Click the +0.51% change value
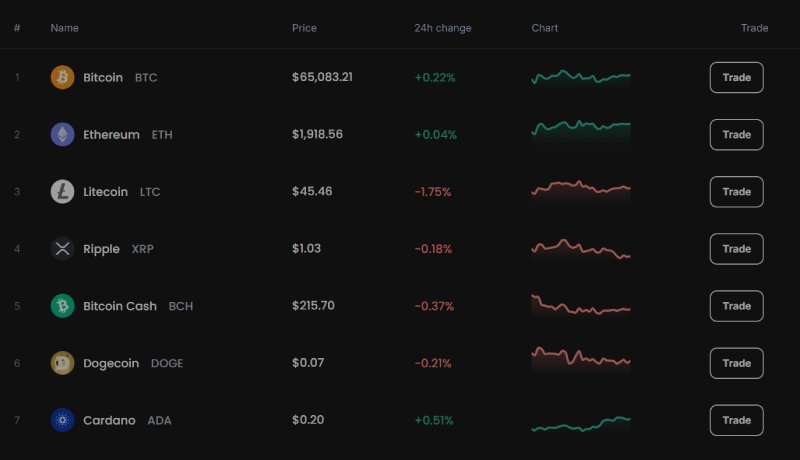800x460 pixels. [x=434, y=420]
